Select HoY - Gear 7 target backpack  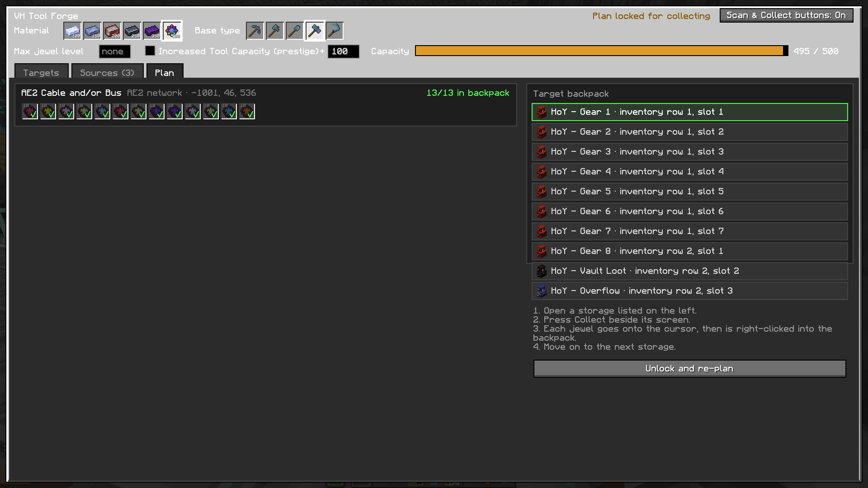(x=689, y=231)
